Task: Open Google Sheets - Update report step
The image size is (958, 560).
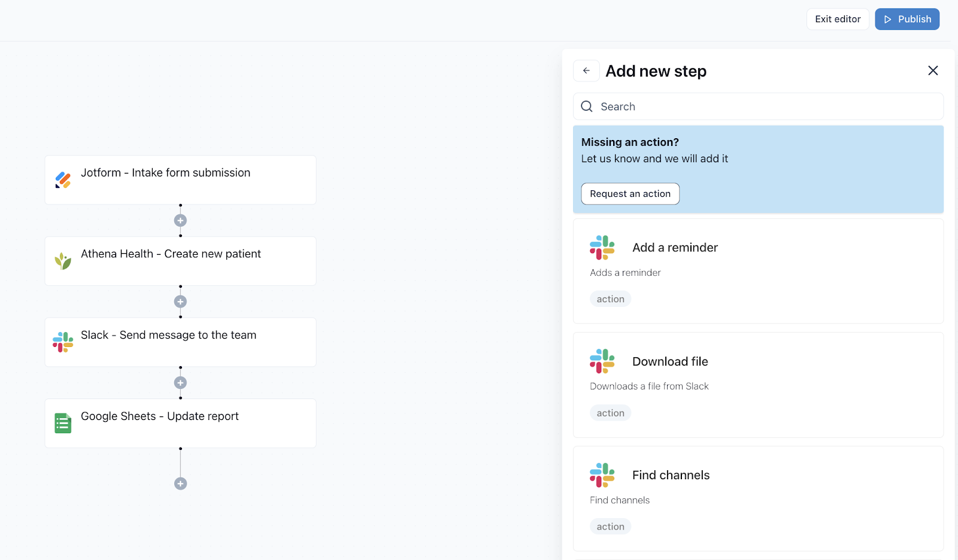Action: pos(180,423)
